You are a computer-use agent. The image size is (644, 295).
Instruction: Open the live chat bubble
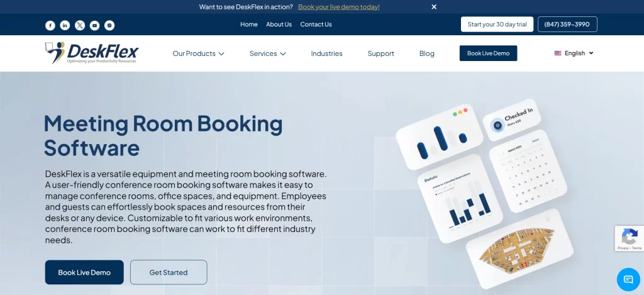point(628,280)
